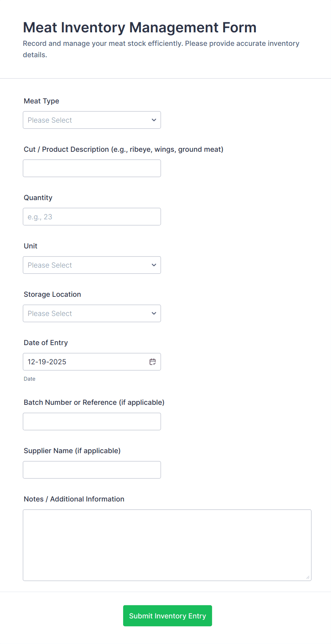The width and height of the screenshot is (331, 644).
Task: Click the Notes textarea resize handle
Action: (308, 578)
